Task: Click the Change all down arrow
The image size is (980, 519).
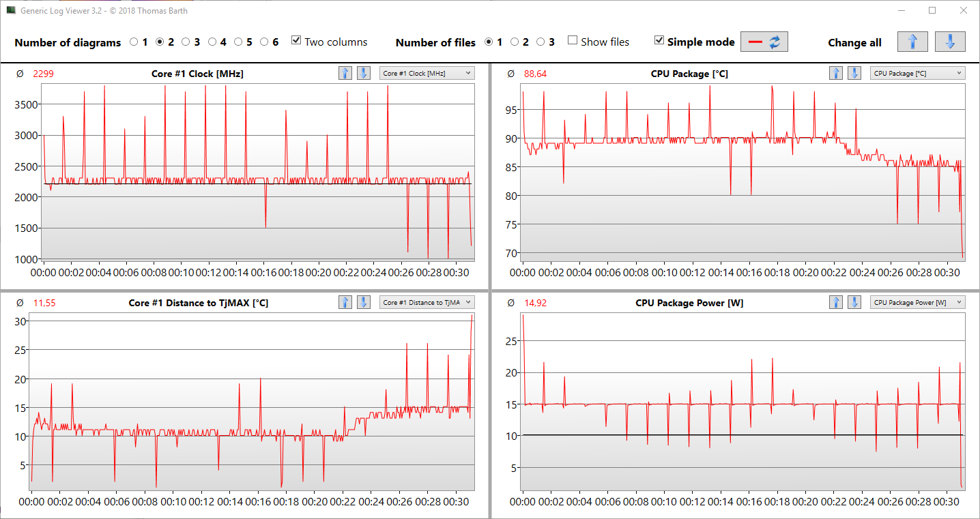Action: point(950,42)
